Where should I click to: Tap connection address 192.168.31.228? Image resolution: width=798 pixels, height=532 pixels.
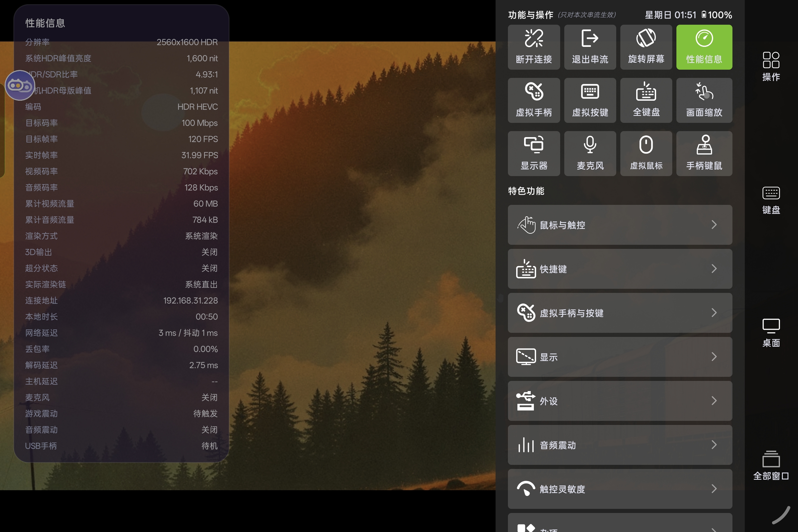(x=190, y=301)
